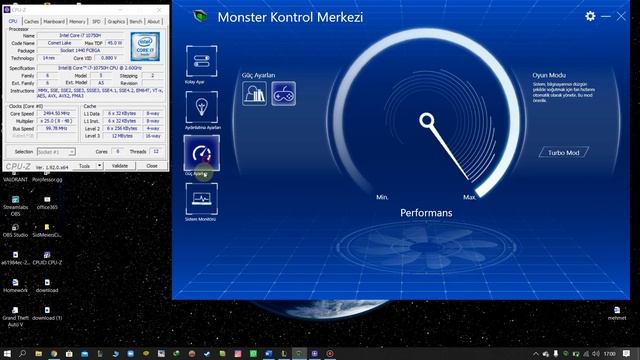Open the Selection Socket #1 dropdown

[56, 152]
